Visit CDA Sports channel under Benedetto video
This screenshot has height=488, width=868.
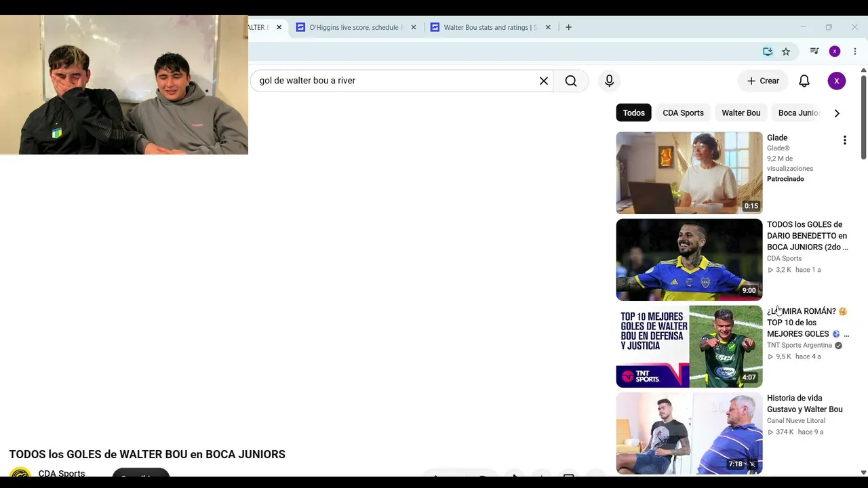click(x=785, y=258)
